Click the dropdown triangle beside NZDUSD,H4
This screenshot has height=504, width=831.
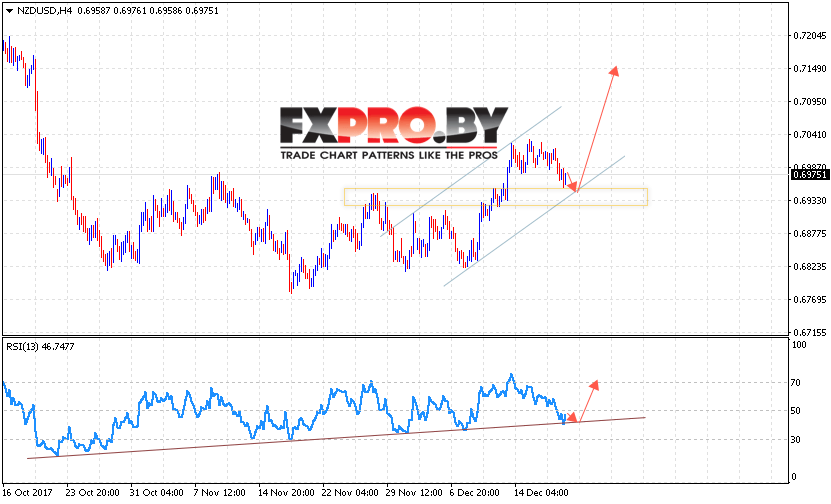coord(9,11)
